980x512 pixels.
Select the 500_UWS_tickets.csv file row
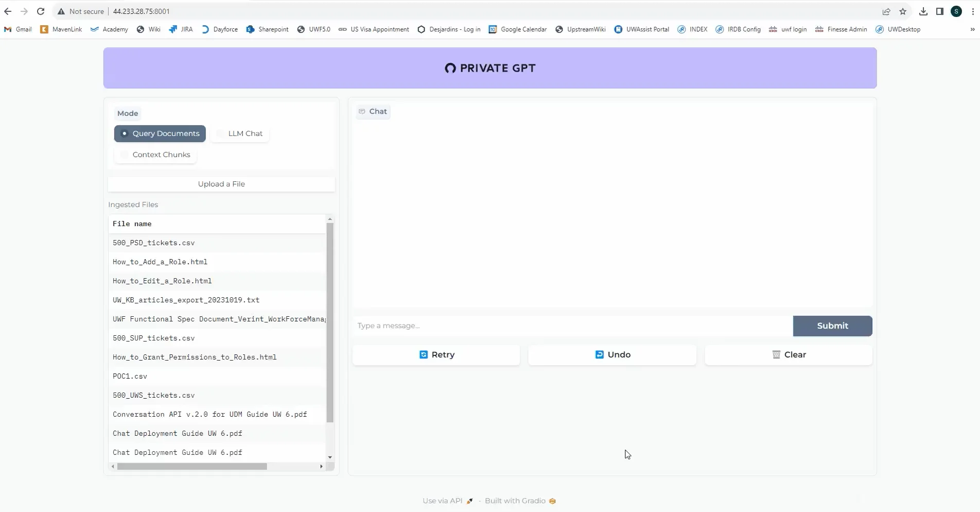[x=217, y=395]
